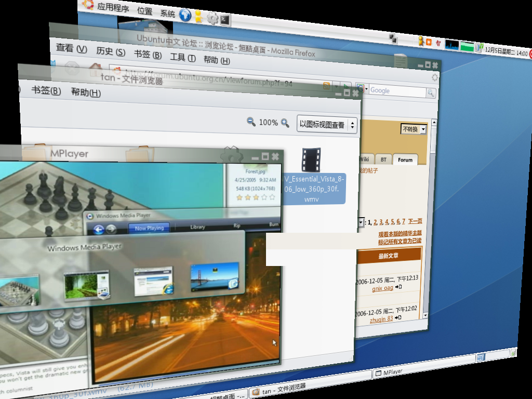532x399 pixels.
Task: Open the gnix oag user link
Action: [x=382, y=288]
